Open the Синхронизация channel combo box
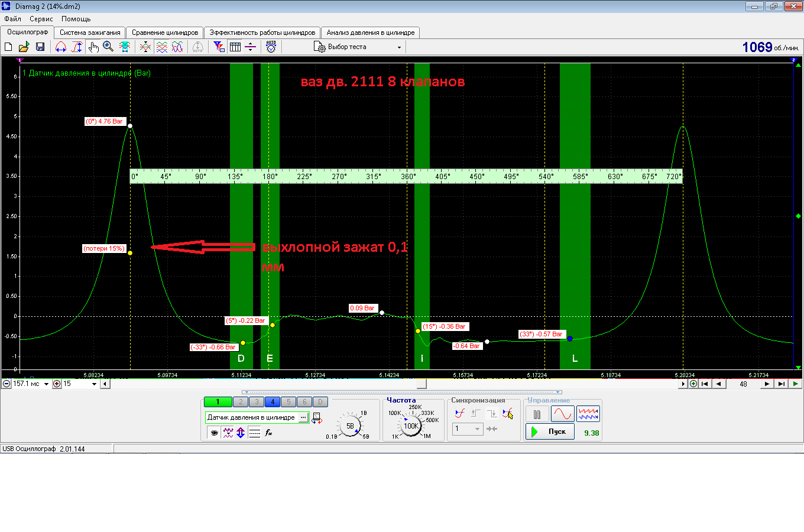This screenshot has height=532, width=804. [468, 429]
